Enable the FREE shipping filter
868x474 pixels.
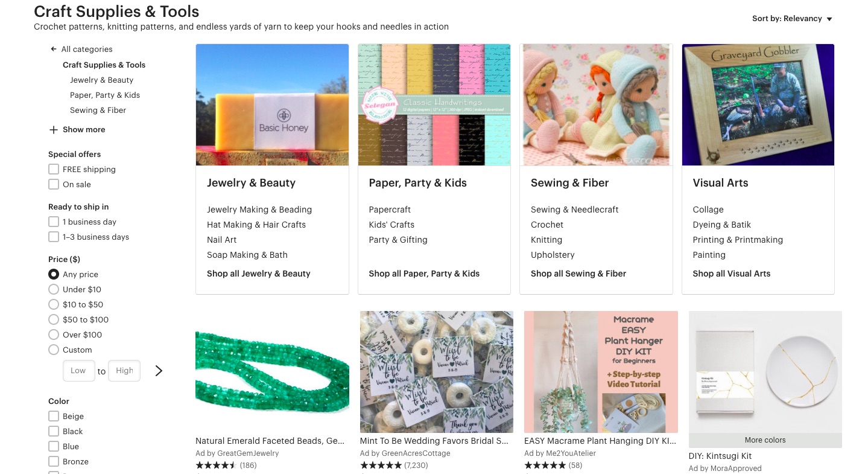54,169
